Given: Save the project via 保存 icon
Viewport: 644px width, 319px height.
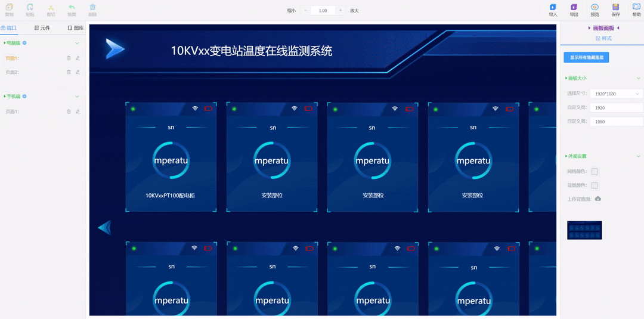Looking at the screenshot, I should (615, 7).
